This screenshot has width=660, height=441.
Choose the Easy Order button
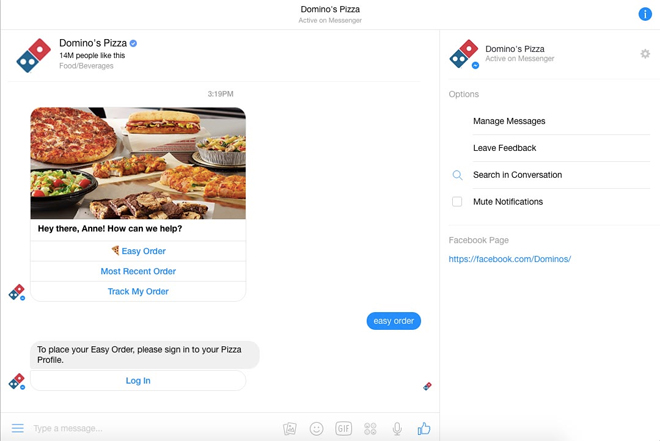tap(138, 251)
